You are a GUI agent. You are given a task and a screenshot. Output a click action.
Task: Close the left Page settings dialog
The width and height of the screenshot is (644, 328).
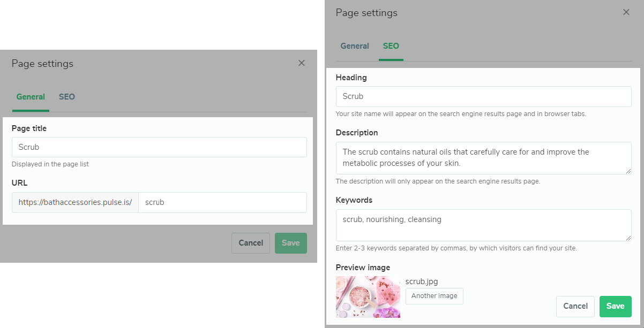[x=302, y=63]
